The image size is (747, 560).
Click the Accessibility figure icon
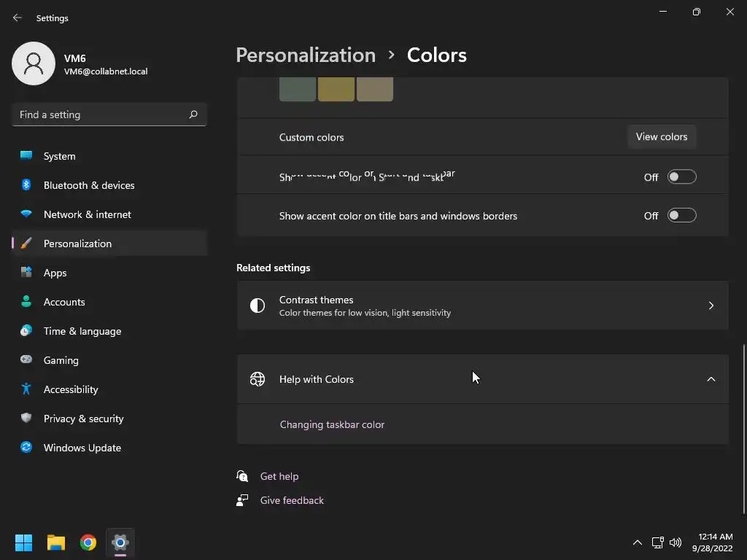(x=26, y=389)
